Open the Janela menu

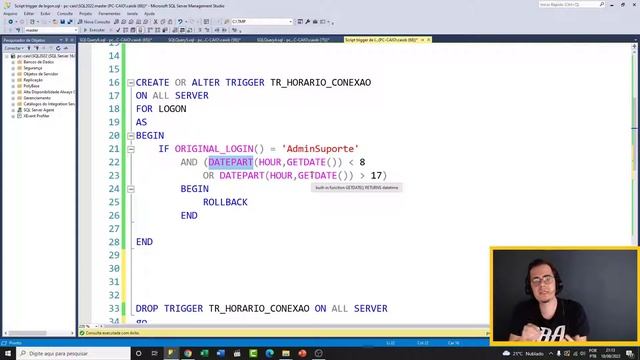click(x=132, y=13)
